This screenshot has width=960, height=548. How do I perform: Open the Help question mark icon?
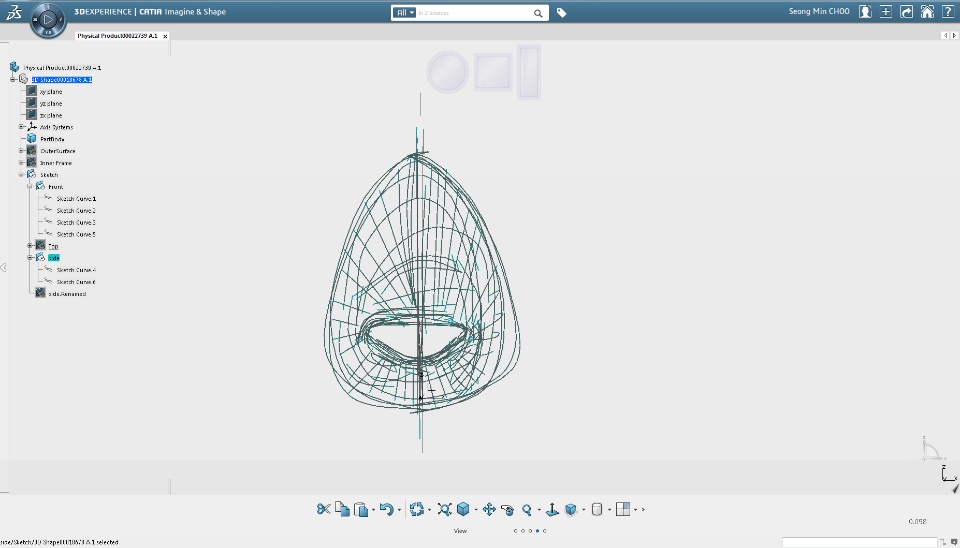click(x=948, y=12)
